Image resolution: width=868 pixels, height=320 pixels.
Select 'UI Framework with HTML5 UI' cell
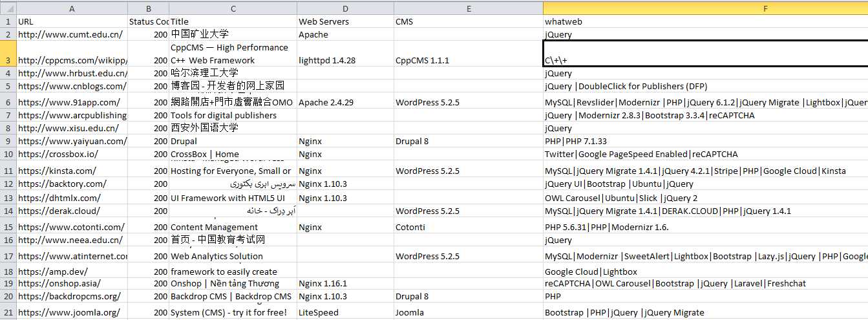tap(233, 198)
